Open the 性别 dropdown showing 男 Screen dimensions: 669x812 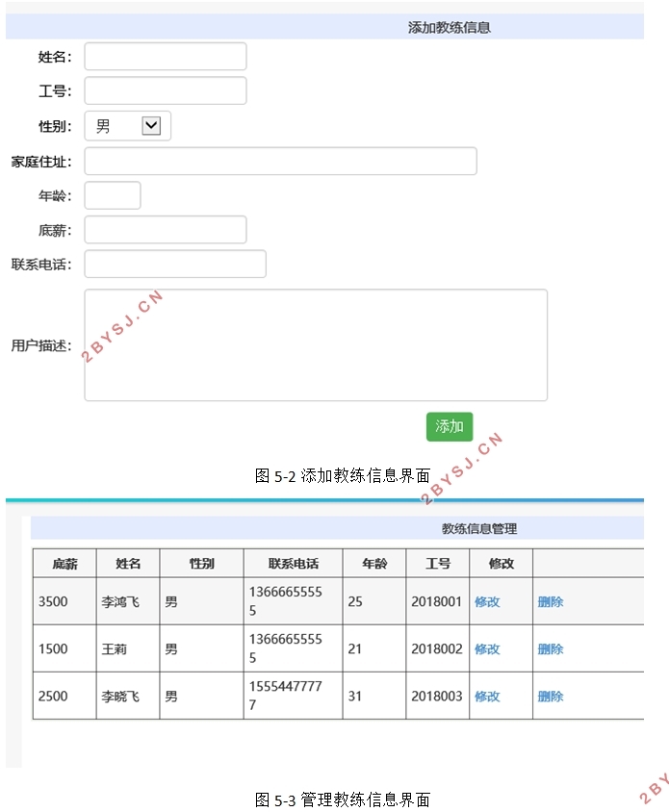[127, 126]
